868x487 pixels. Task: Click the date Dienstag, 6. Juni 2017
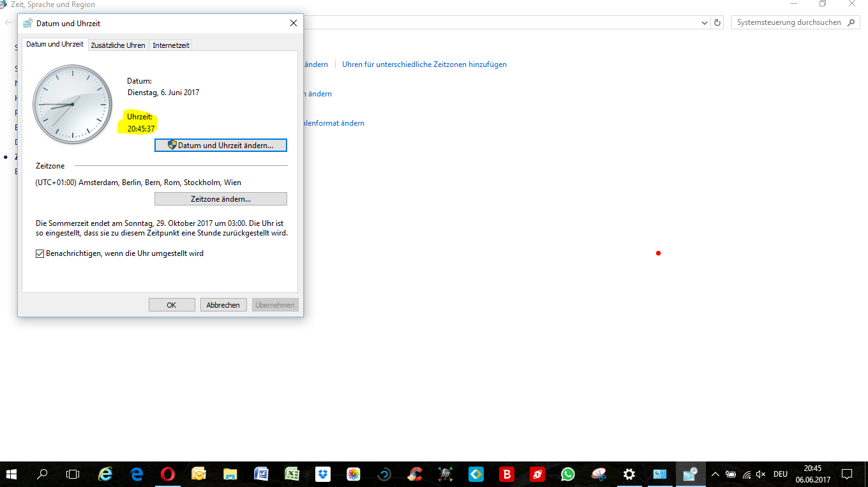tap(163, 93)
